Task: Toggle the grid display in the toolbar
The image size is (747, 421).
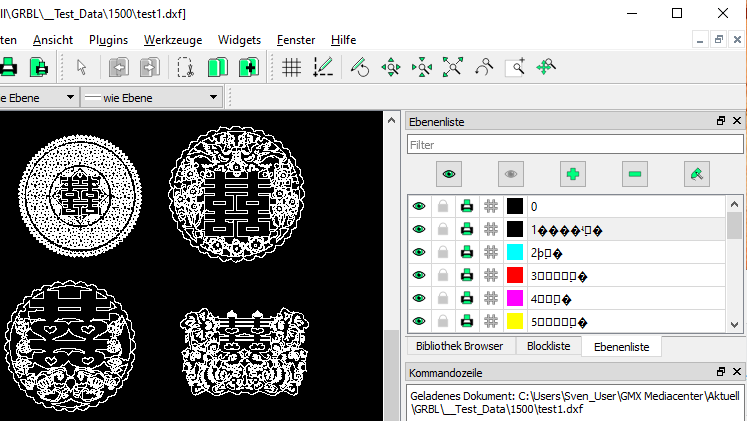Action: click(291, 67)
